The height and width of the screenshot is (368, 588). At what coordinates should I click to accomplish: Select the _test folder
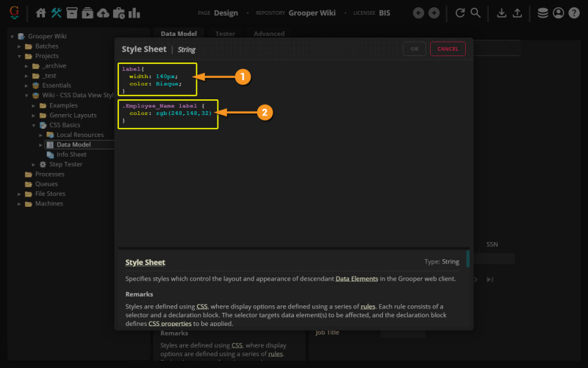coord(49,76)
